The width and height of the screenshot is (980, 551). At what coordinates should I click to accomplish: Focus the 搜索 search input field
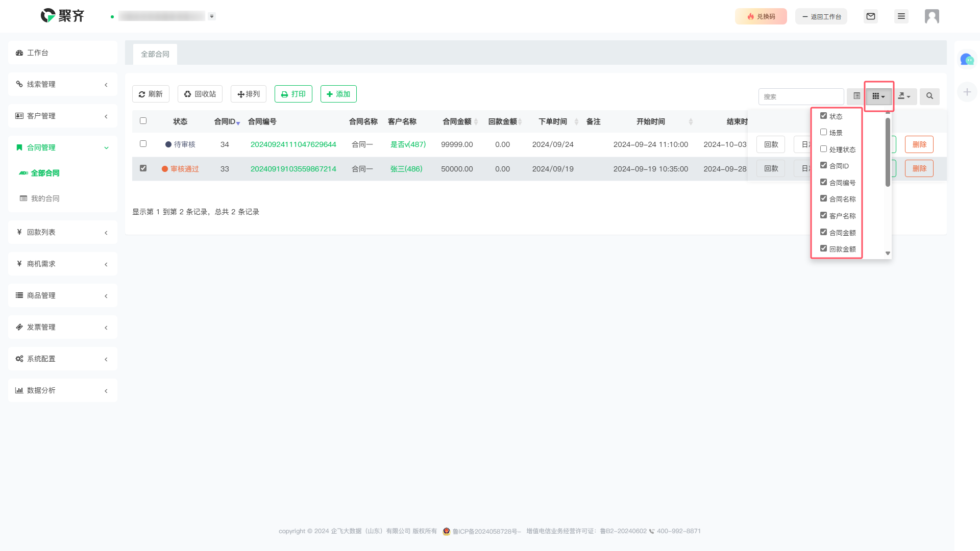point(801,96)
